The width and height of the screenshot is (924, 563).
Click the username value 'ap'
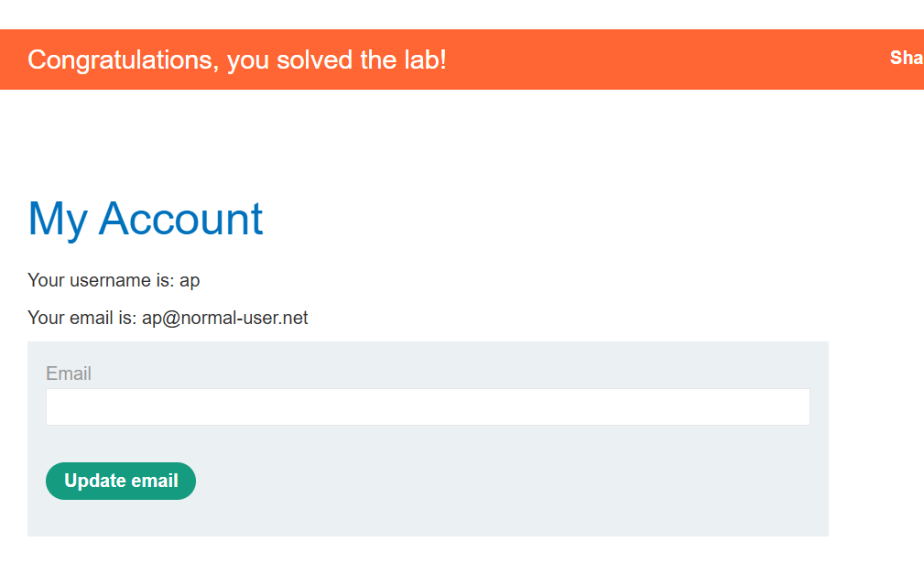point(190,282)
